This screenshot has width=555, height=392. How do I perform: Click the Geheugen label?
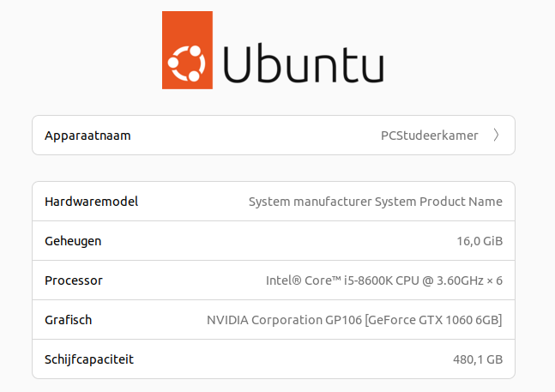(x=73, y=241)
